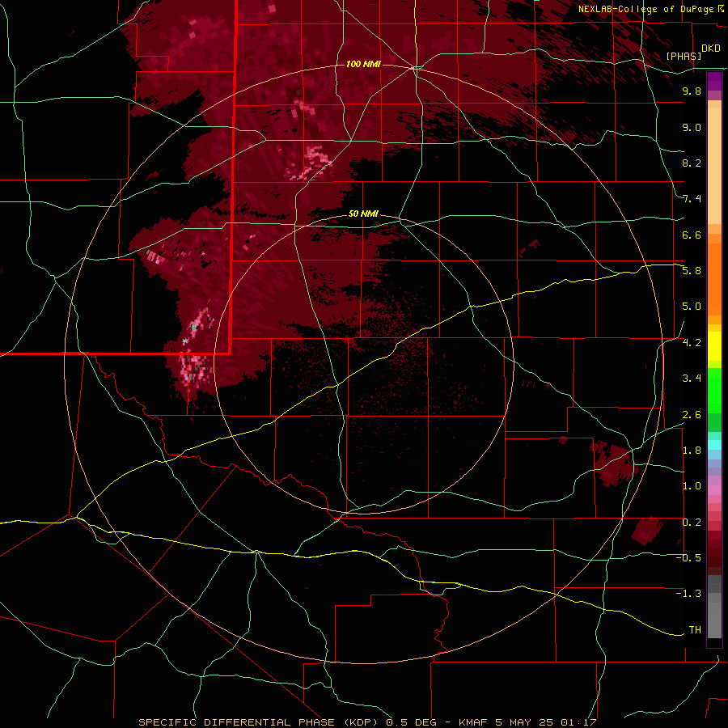This screenshot has height=728, width=728.
Task: Click the 100 NMI range ring label
Action: click(363, 64)
